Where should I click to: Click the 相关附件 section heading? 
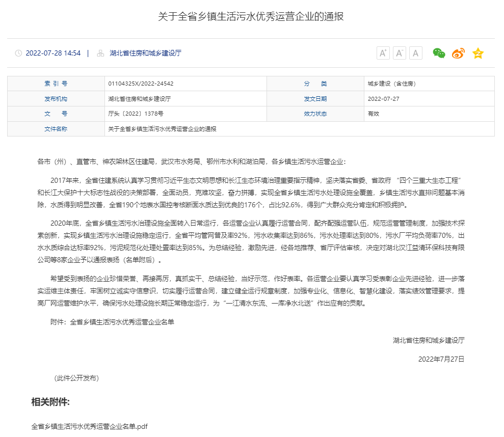pos(50,402)
